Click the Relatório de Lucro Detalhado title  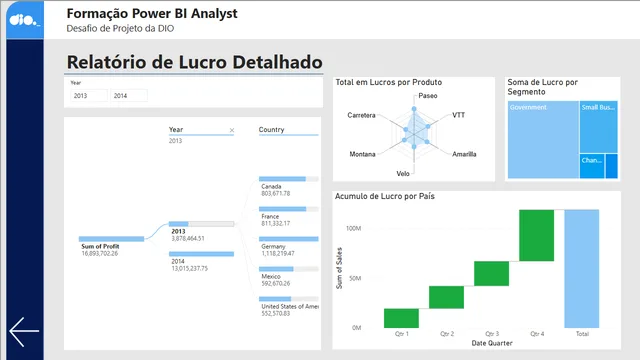(x=194, y=62)
